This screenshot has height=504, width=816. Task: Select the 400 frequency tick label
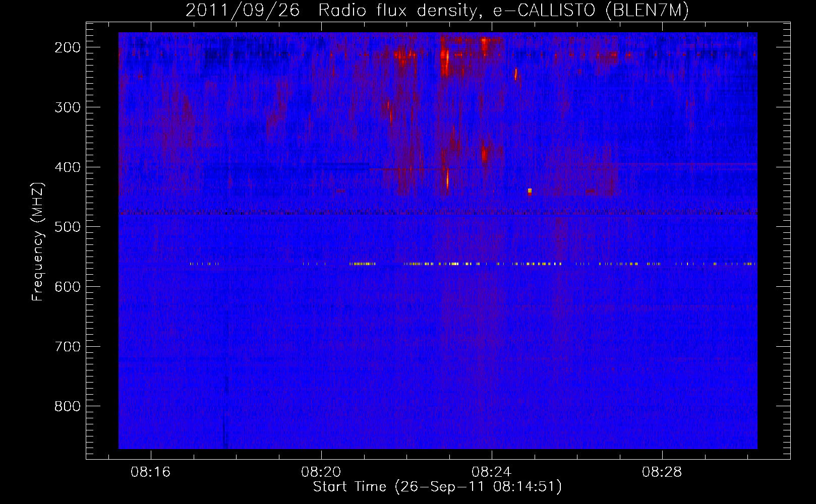click(67, 167)
